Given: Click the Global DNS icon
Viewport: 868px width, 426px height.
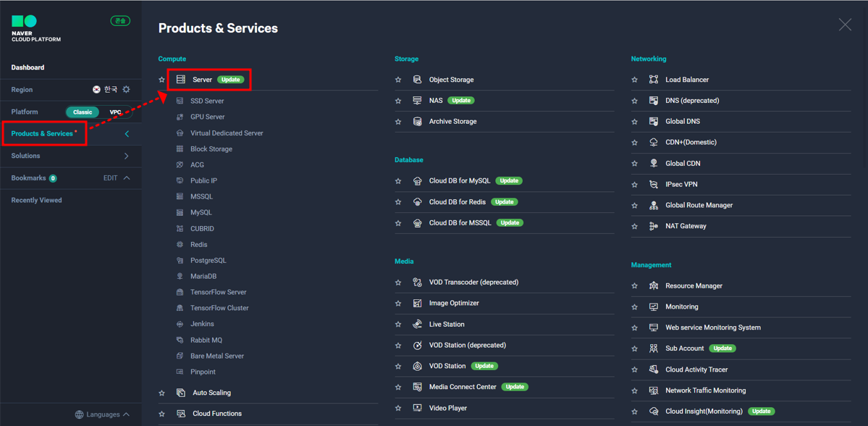Looking at the screenshot, I should click(654, 121).
